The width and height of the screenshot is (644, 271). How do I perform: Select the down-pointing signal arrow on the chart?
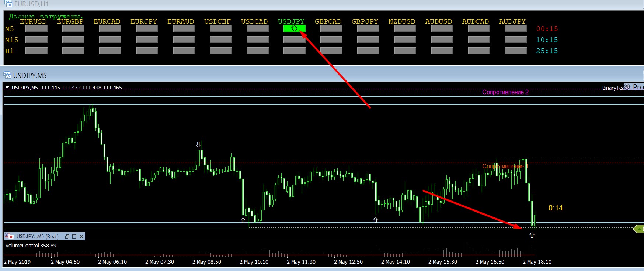pos(199,144)
